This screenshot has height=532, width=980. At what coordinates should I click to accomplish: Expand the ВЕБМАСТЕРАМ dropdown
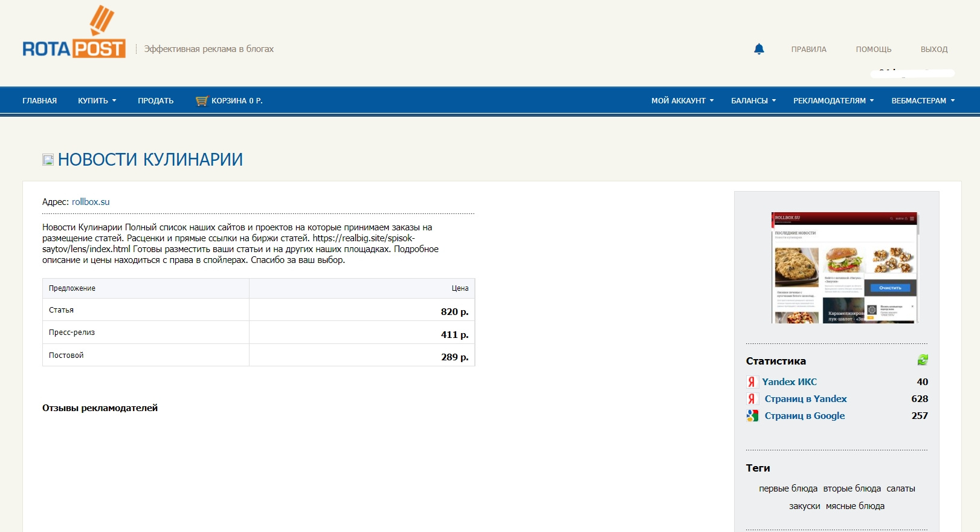[923, 101]
